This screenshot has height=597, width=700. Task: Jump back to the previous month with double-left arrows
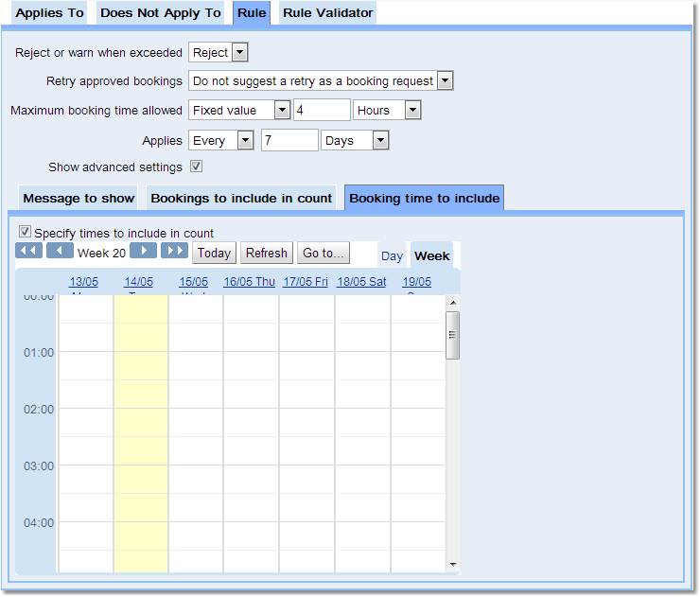tap(29, 251)
